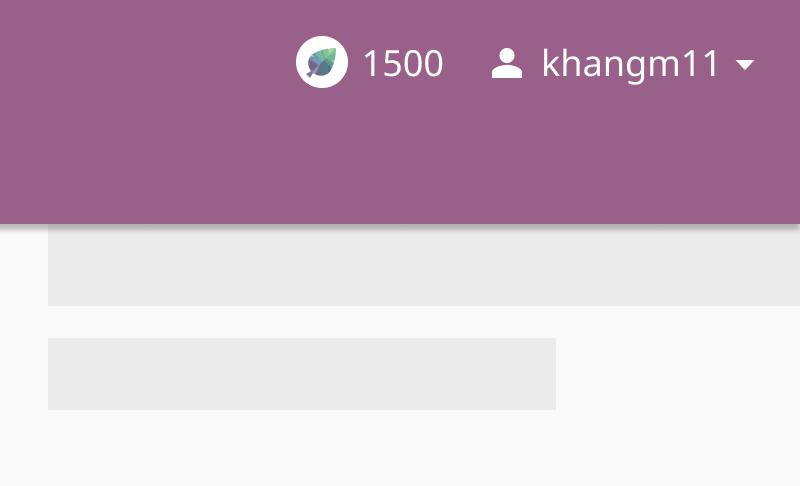Open the points total showing 1500

402,64
